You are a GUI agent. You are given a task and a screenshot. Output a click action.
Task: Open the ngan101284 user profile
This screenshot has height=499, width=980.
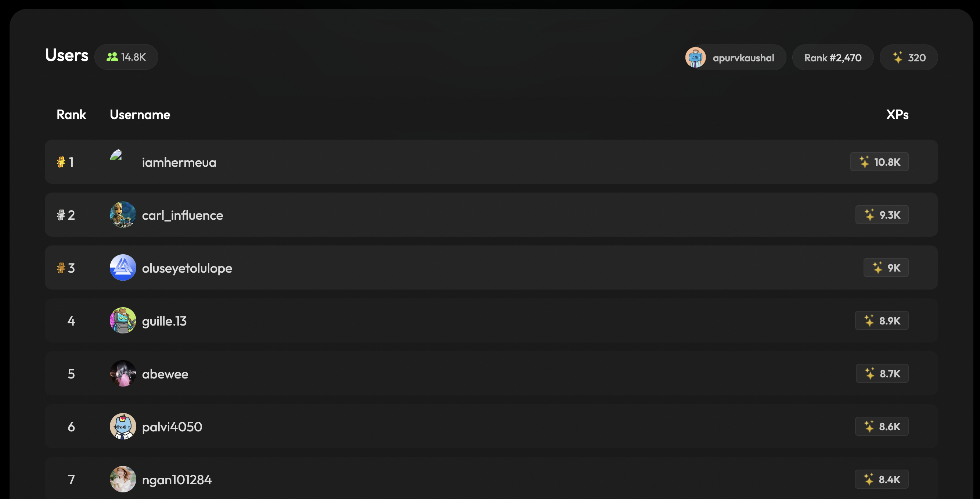tap(177, 480)
